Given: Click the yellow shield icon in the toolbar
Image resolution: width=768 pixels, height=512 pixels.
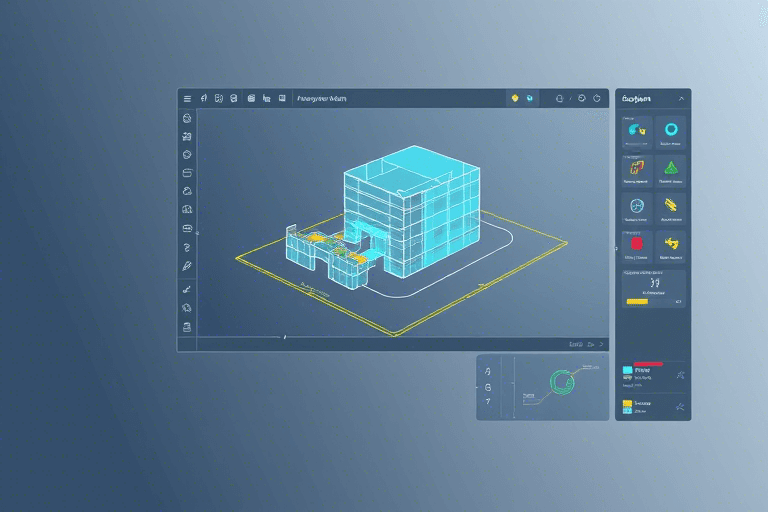Looking at the screenshot, I should tap(515, 99).
